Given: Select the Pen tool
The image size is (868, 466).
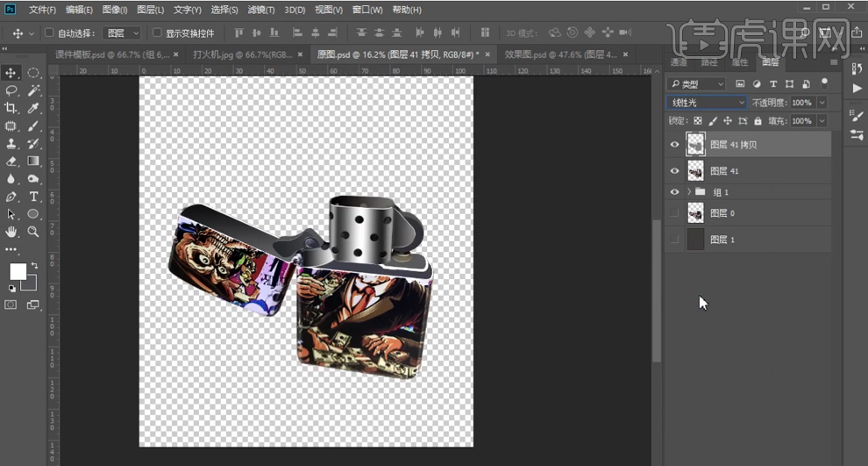Looking at the screenshot, I should [x=11, y=197].
